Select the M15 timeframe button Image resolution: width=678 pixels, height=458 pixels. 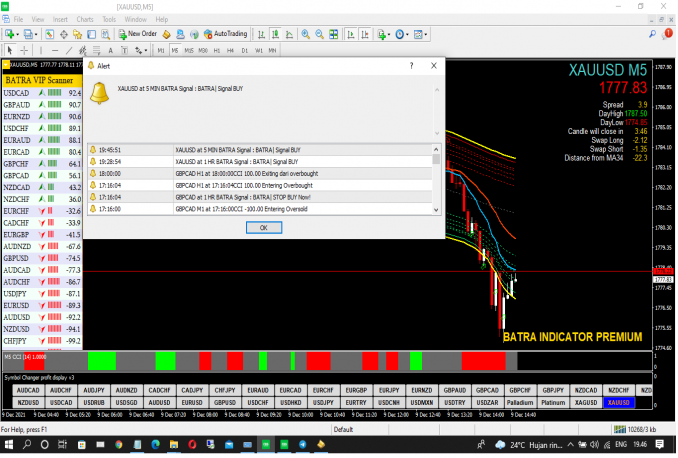click(187, 49)
